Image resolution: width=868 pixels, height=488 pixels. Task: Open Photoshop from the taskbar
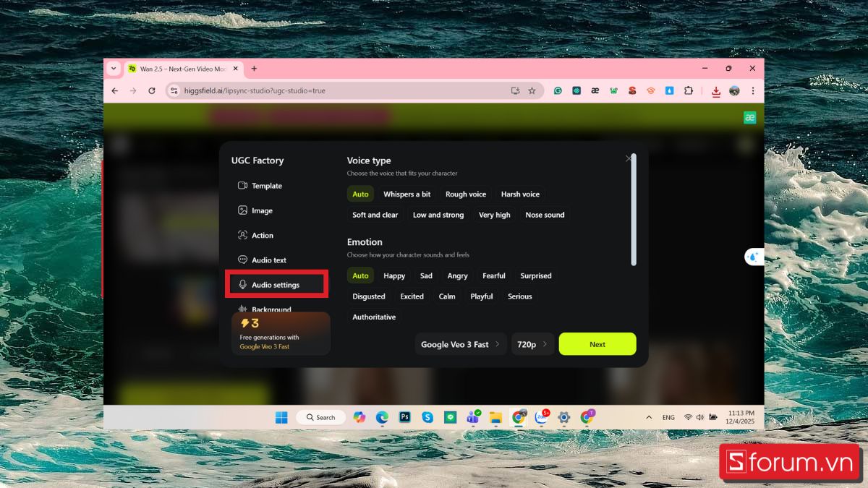pos(405,417)
